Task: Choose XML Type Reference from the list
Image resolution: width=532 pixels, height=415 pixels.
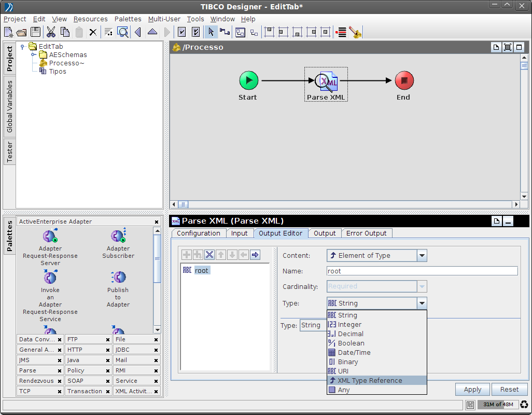Action: point(369,380)
